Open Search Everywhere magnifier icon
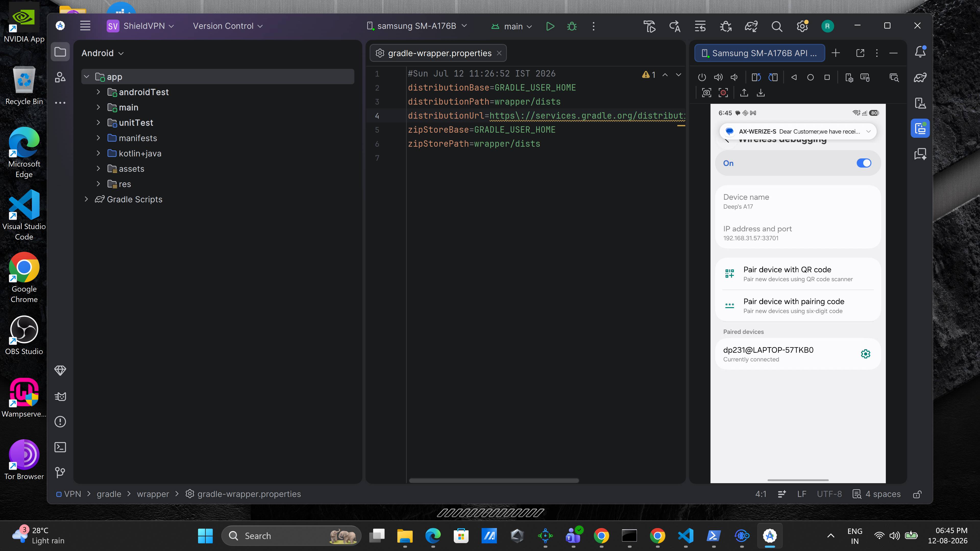 (776, 26)
